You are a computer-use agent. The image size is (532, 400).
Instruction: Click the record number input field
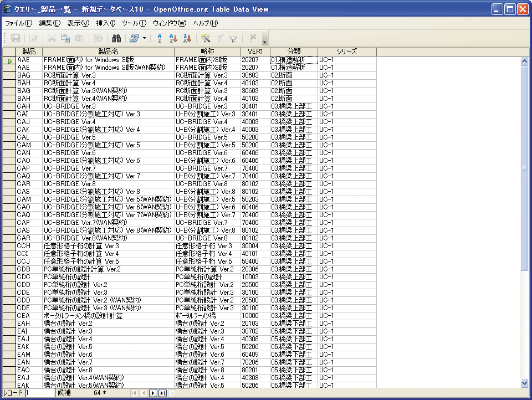coord(40,393)
